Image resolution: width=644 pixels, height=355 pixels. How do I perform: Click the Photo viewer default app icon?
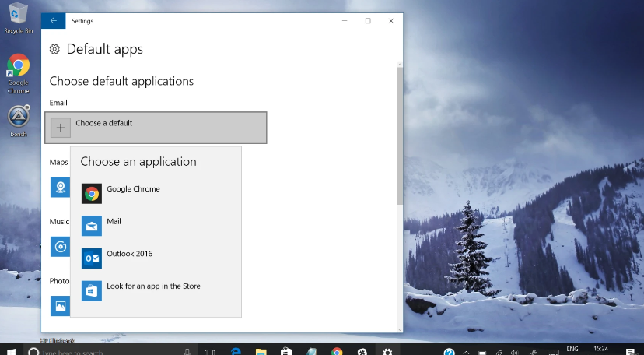(59, 305)
